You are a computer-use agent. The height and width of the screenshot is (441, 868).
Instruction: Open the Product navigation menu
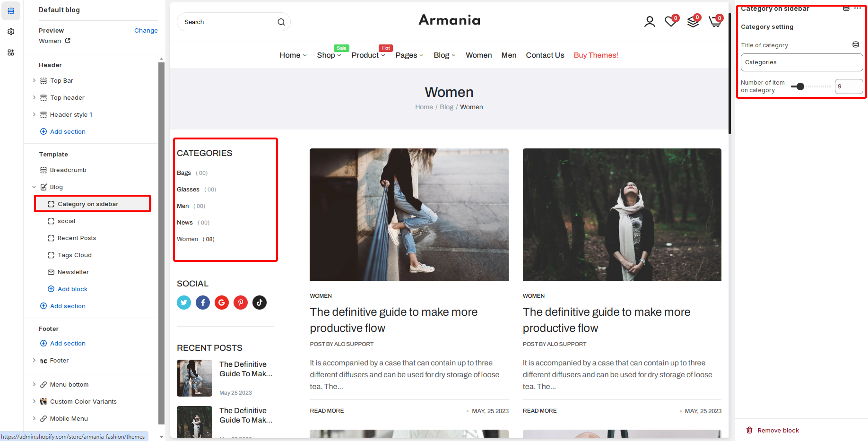[x=368, y=55]
